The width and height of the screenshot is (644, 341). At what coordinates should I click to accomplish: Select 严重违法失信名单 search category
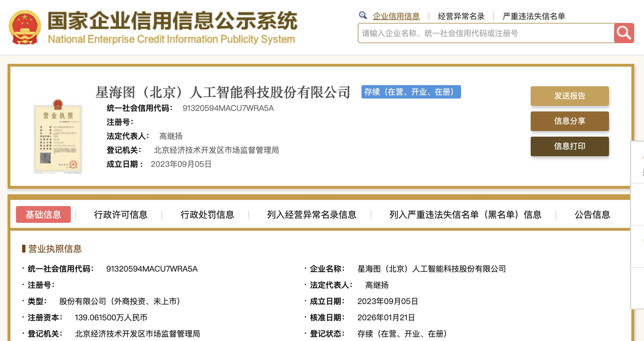(x=533, y=16)
